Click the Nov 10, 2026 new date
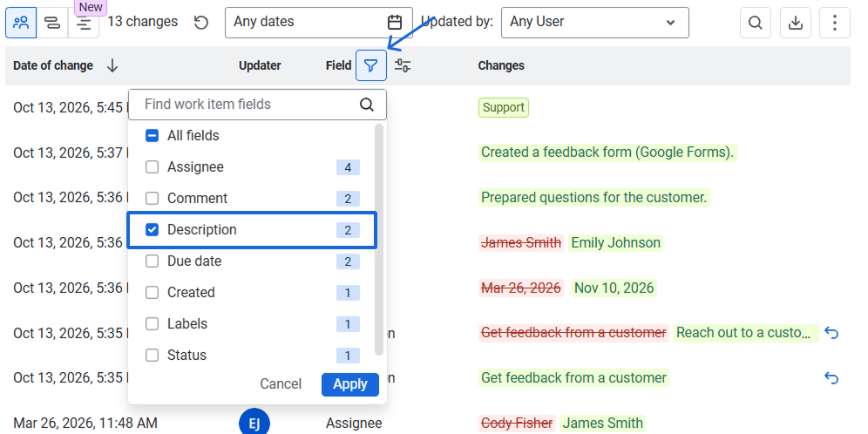The image size is (868, 434). coord(614,288)
